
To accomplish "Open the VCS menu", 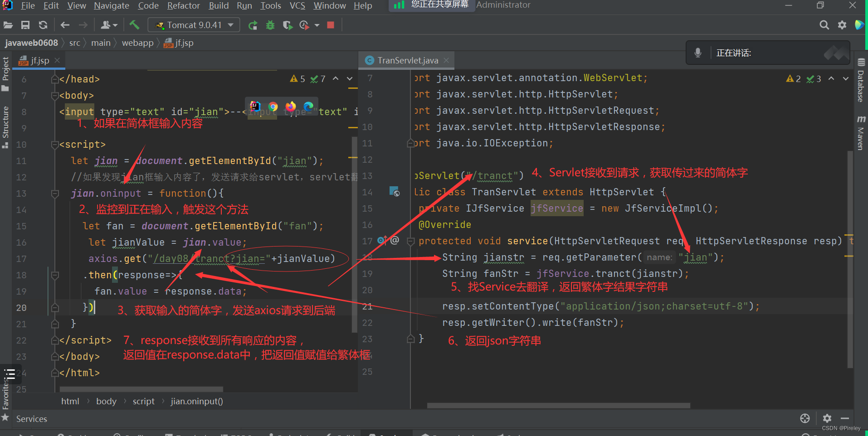I will coord(297,5).
